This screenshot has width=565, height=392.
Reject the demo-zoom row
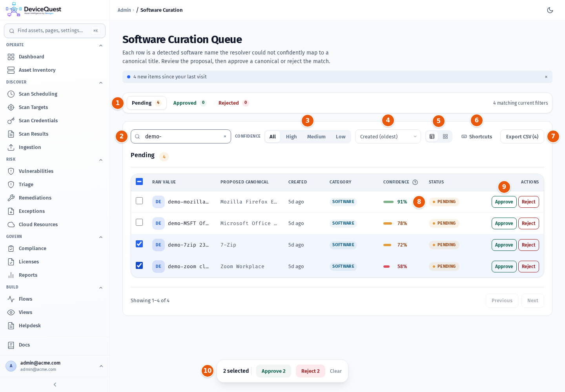[529, 267]
